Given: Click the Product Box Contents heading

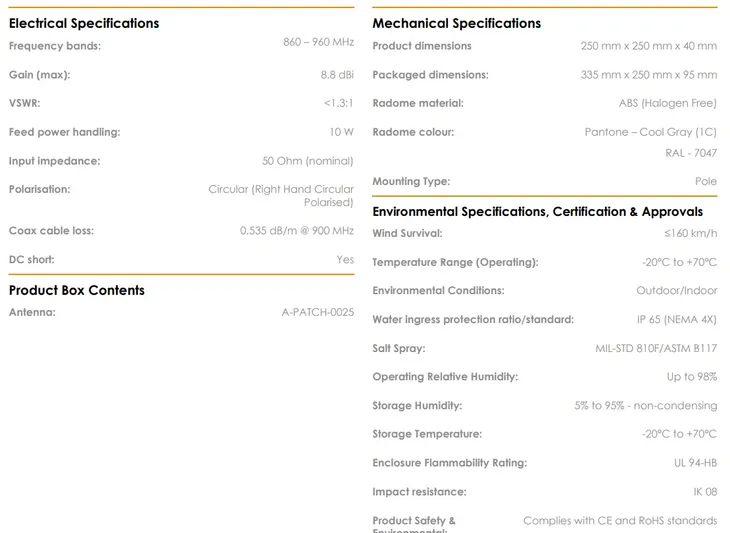Looking at the screenshot, I should [x=77, y=290].
